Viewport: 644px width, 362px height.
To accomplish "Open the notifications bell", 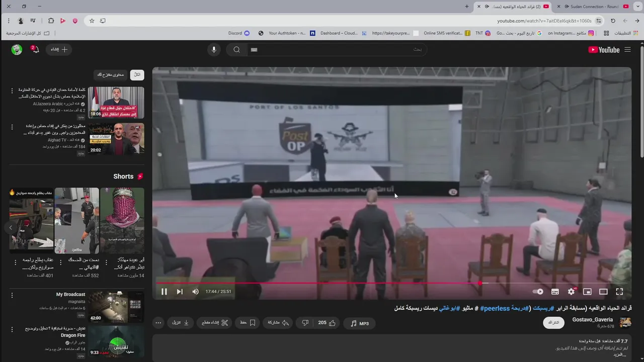I will point(35,49).
